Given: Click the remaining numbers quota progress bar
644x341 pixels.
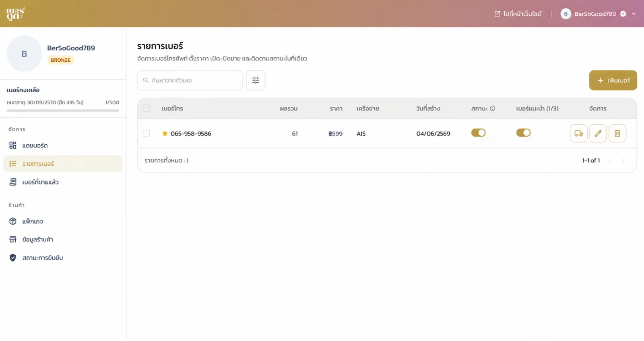Looking at the screenshot, I should pos(63,110).
